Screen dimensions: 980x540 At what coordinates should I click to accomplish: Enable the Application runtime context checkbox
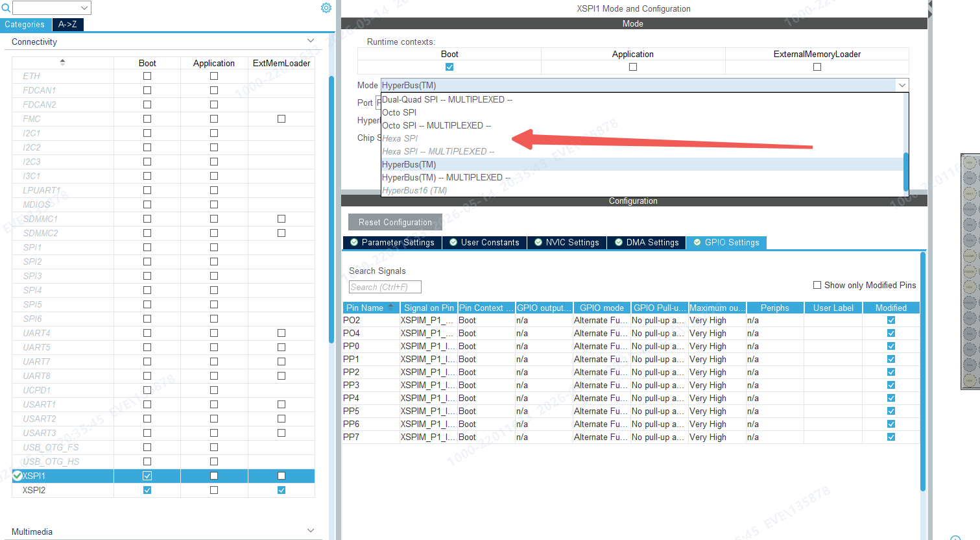tap(633, 67)
